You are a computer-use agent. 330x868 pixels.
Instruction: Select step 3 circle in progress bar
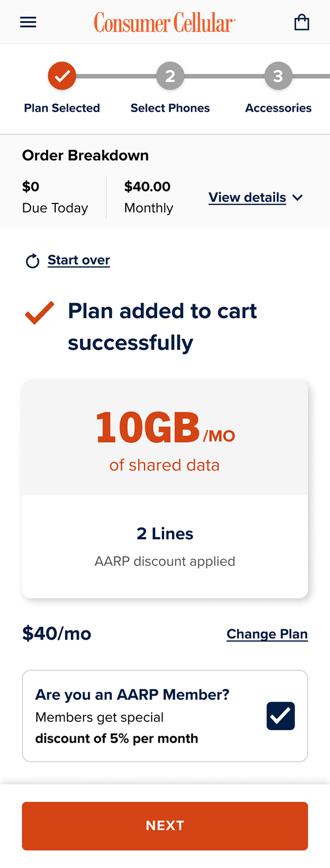point(278,76)
